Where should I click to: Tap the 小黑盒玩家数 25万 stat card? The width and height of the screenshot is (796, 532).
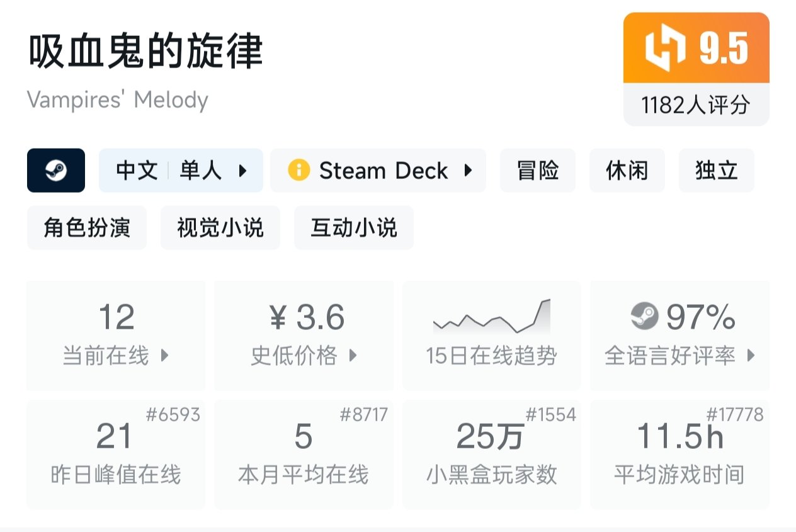pos(491,454)
